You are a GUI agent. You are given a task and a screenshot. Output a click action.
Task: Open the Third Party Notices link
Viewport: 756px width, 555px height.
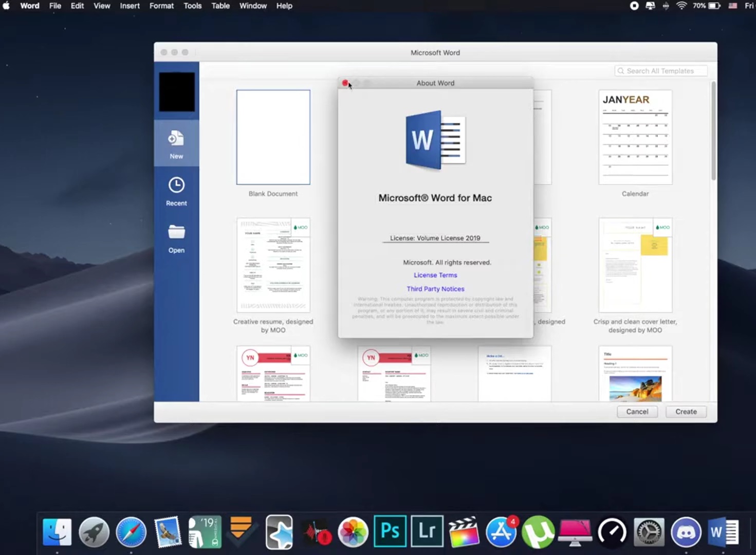[x=435, y=289]
